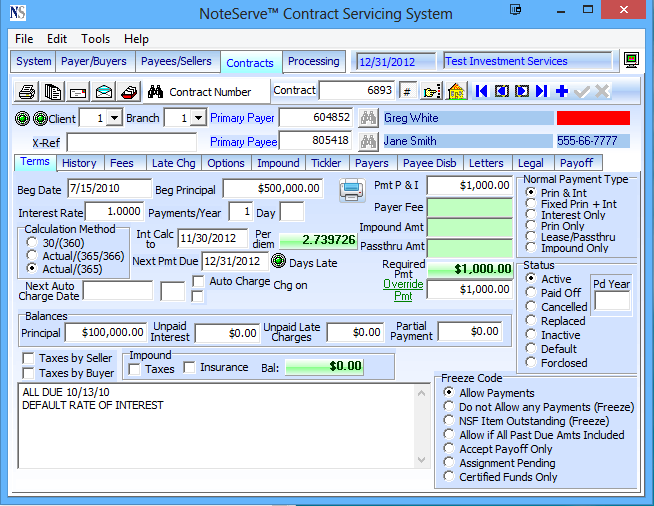Click the printer icon beside Beg Principal
Image resolution: width=654 pixels, height=506 pixels.
coord(350,188)
